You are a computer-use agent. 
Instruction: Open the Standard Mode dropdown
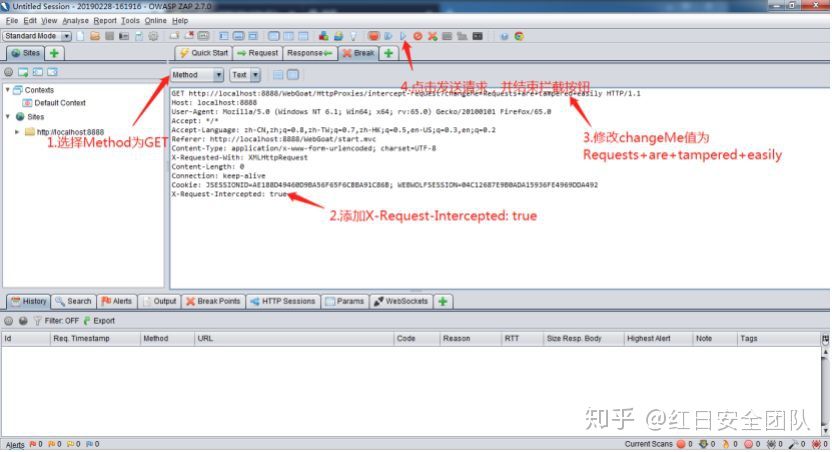point(37,36)
